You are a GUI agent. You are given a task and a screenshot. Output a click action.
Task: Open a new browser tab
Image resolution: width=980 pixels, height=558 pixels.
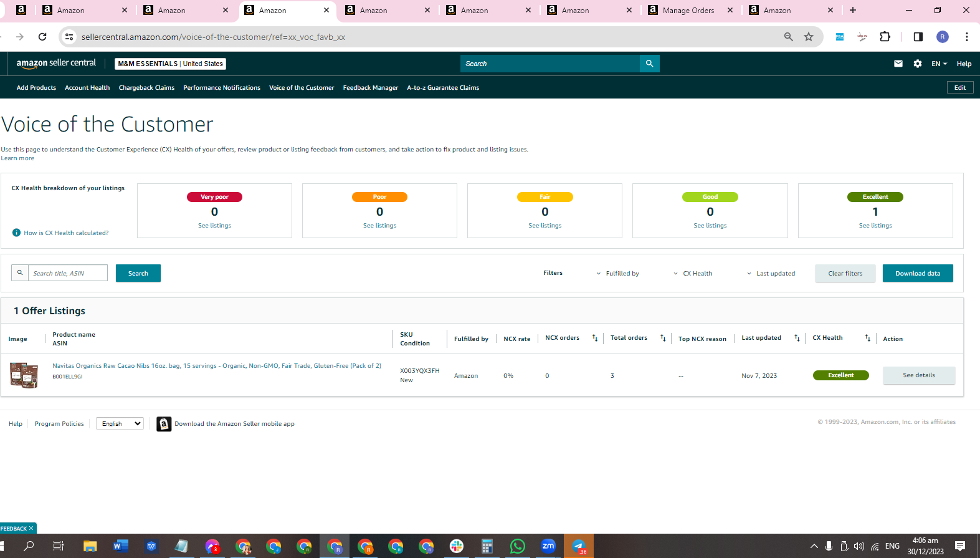pos(853,10)
